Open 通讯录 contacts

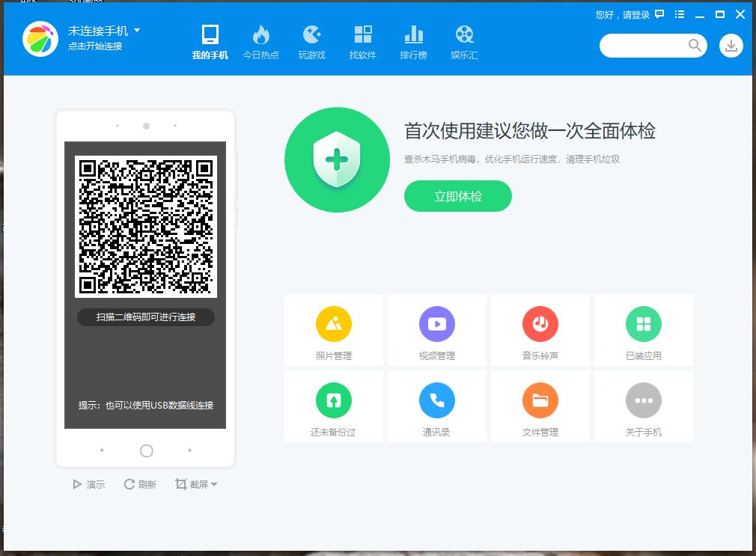437,406
